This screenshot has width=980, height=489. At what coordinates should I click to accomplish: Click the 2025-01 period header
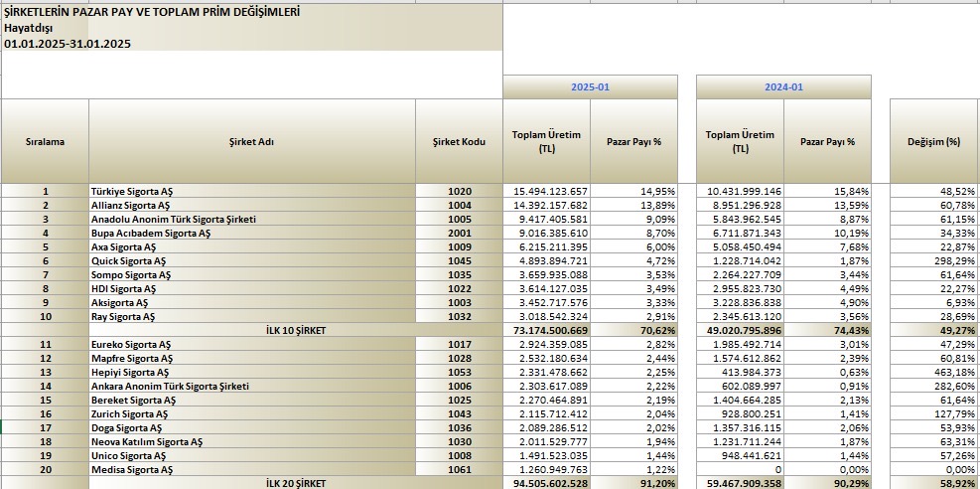coord(590,87)
